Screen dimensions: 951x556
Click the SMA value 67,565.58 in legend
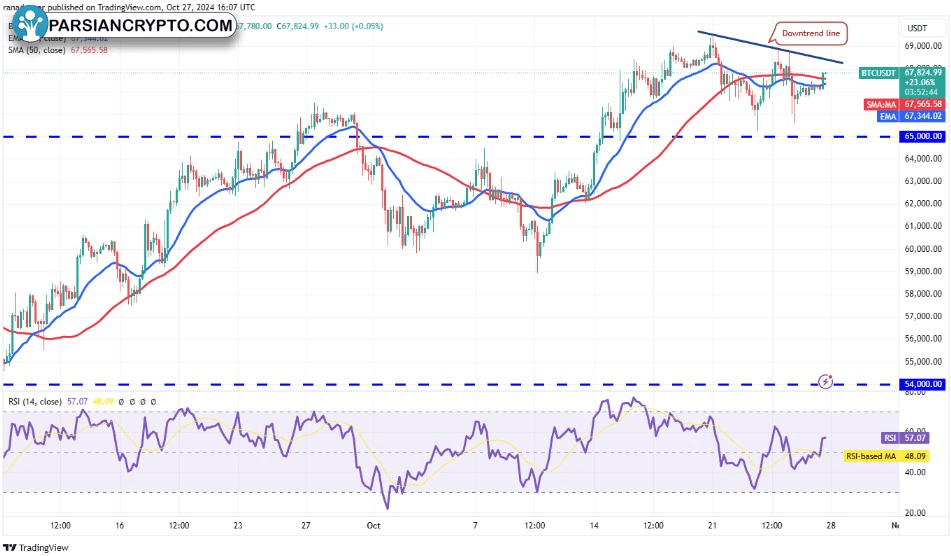click(x=89, y=50)
